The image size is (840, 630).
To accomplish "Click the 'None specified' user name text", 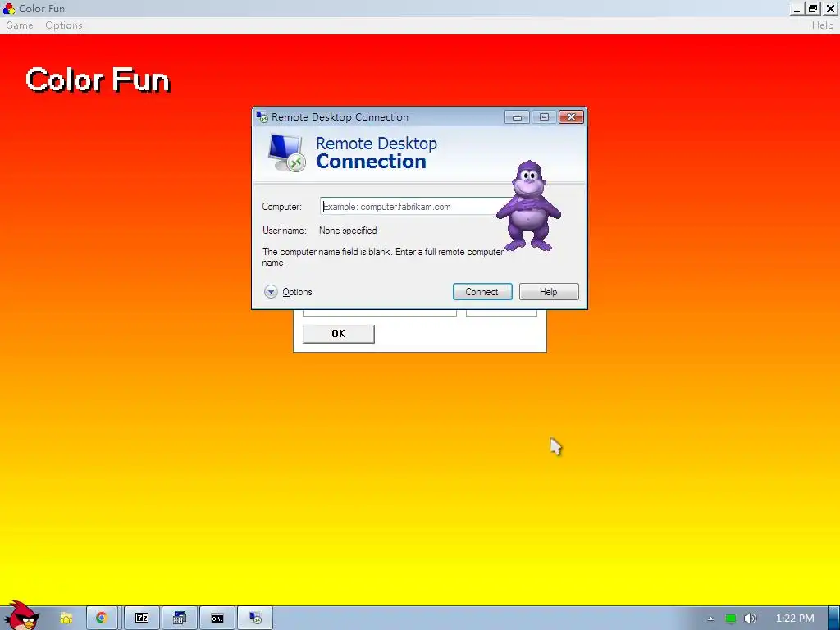I will pos(348,231).
